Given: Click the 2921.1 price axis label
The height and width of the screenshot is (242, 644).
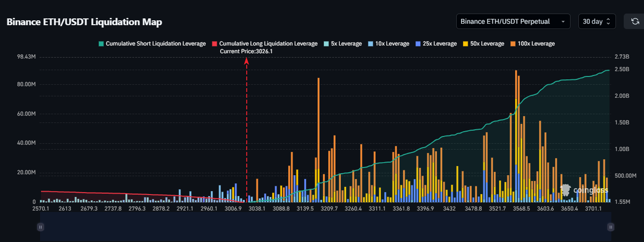Looking at the screenshot, I should click(185, 208).
